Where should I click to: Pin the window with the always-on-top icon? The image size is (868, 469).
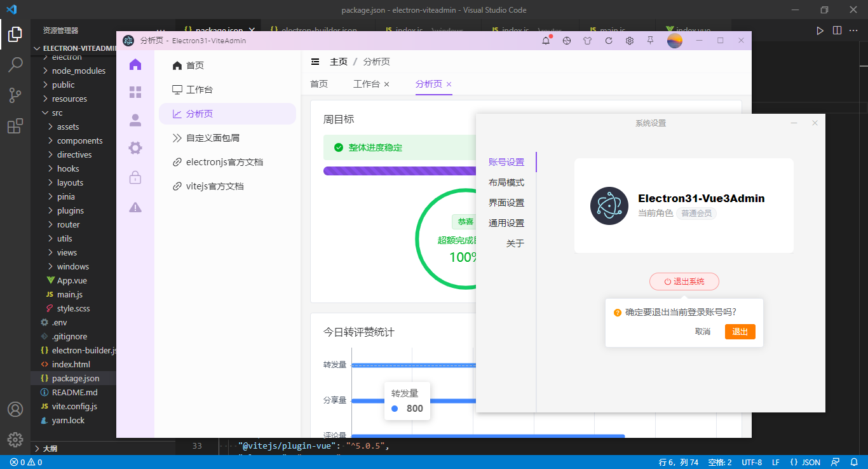click(x=650, y=40)
